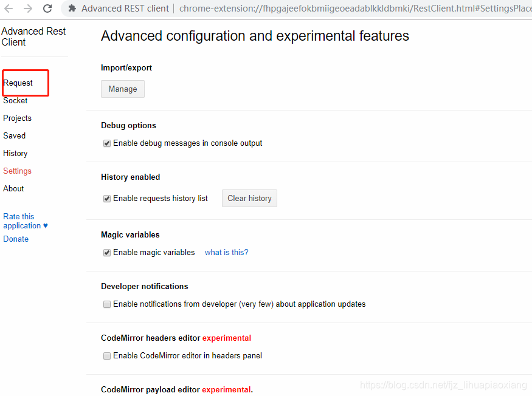The image size is (532, 396).
Task: Open the 'what is this?' link
Action: [227, 252]
